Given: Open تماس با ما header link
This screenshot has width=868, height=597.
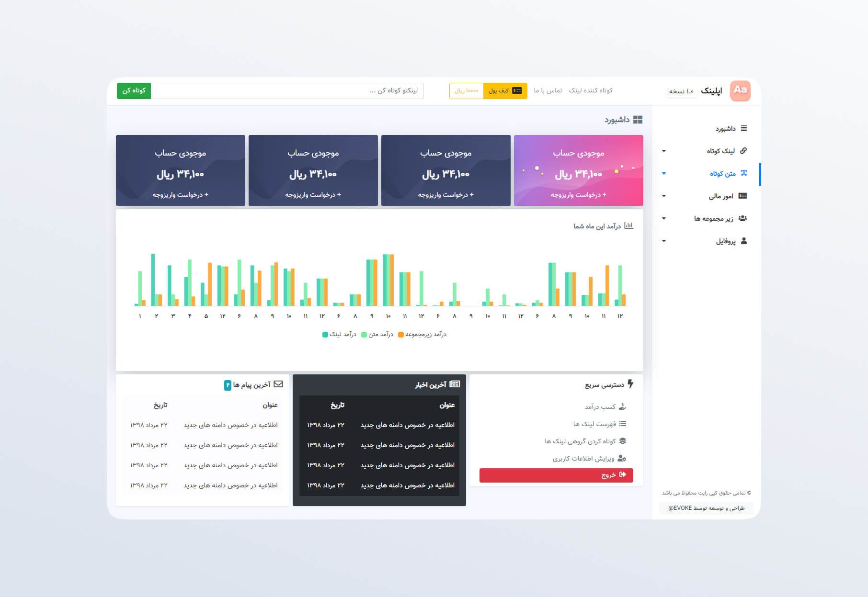Looking at the screenshot, I should 548,90.
